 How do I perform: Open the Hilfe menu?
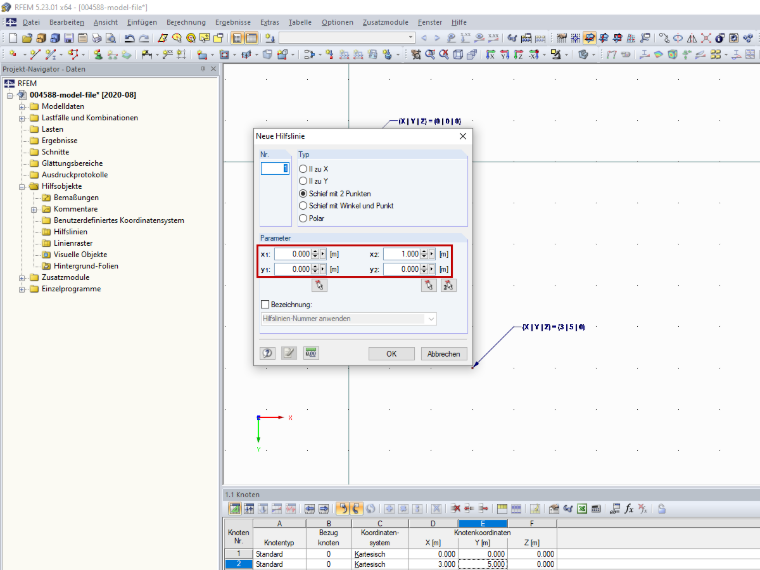(459, 22)
